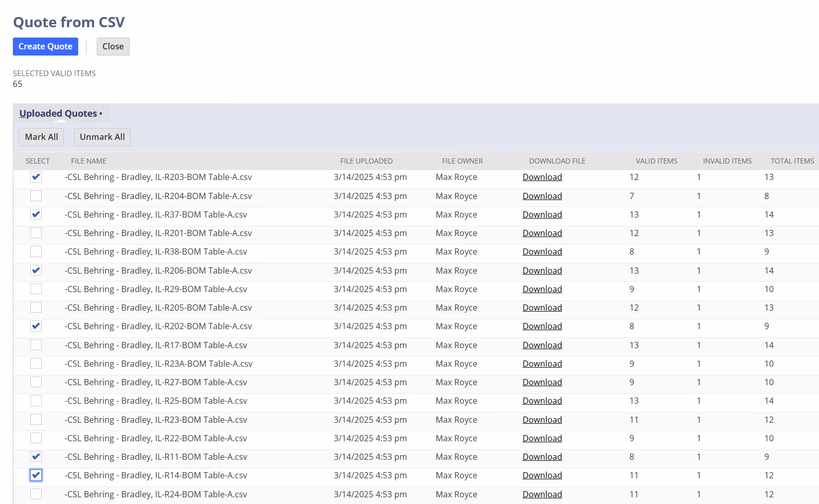
Task: Unmark All uploaded quotes
Action: (x=102, y=137)
